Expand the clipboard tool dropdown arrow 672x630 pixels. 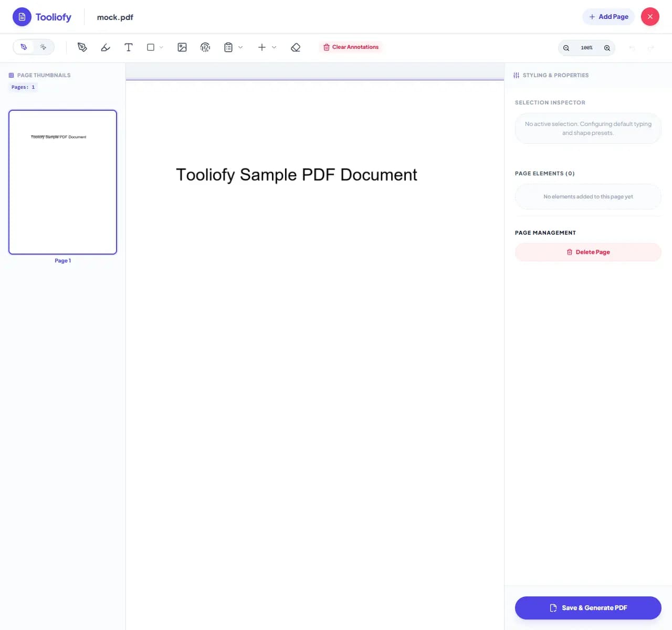[x=240, y=47]
